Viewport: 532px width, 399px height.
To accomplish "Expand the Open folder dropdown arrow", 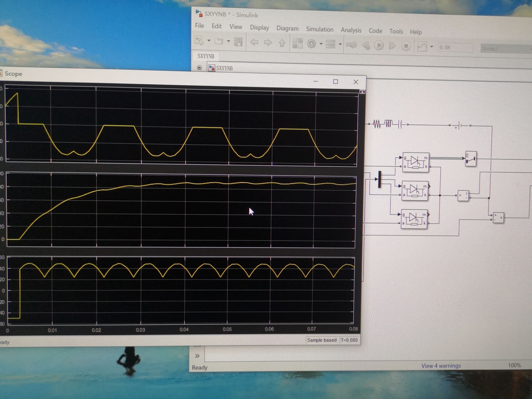I will pyautogui.click(x=228, y=41).
